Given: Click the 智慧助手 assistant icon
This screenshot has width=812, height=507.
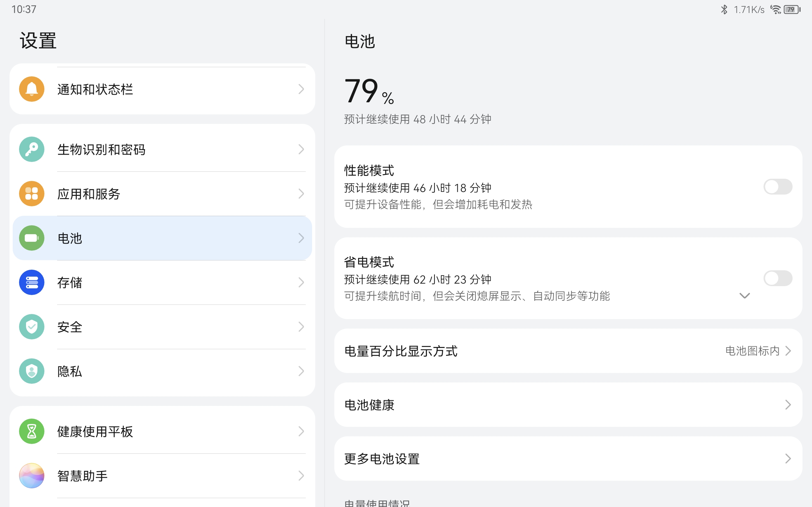Looking at the screenshot, I should (x=31, y=476).
